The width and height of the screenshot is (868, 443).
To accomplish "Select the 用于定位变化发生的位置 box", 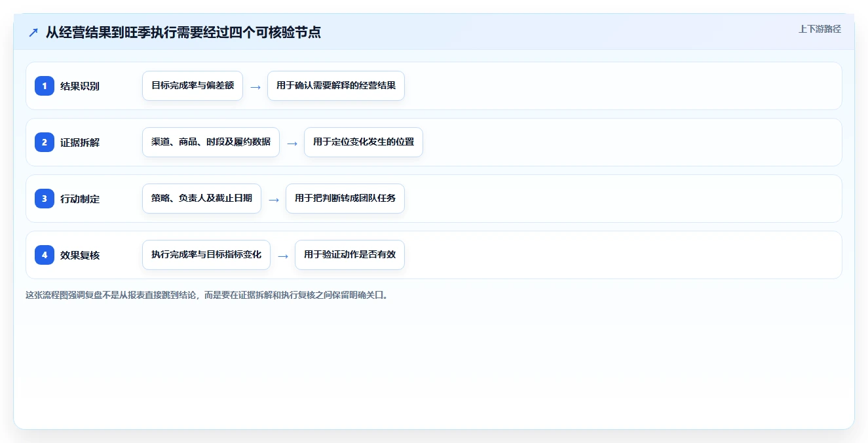I will click(x=364, y=142).
